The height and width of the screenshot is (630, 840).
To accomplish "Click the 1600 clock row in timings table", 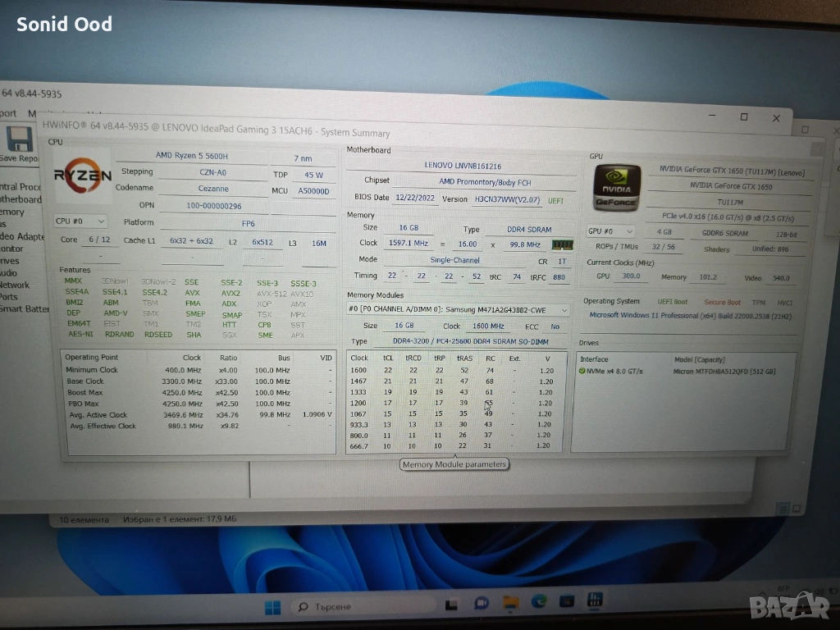I will coord(359,371).
